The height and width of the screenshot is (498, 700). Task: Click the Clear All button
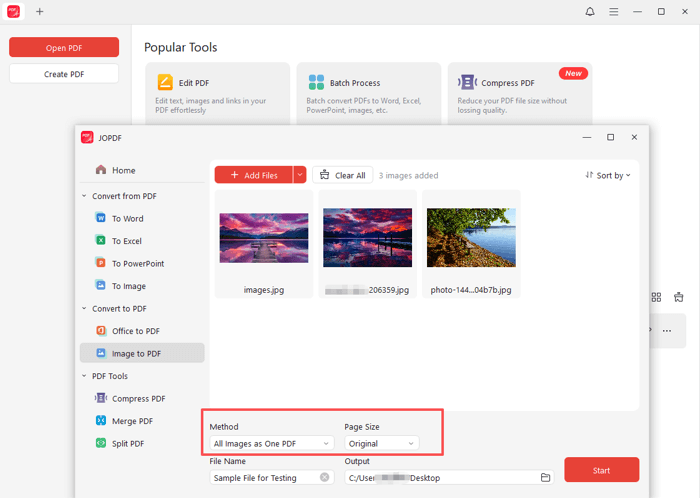(x=341, y=175)
